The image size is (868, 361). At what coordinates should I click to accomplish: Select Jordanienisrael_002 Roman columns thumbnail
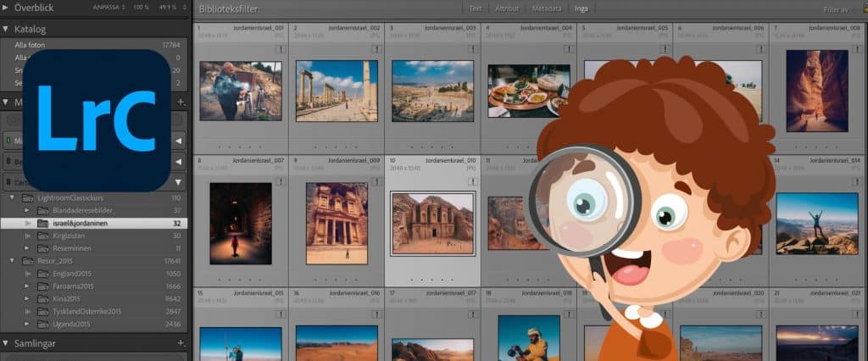[337, 91]
